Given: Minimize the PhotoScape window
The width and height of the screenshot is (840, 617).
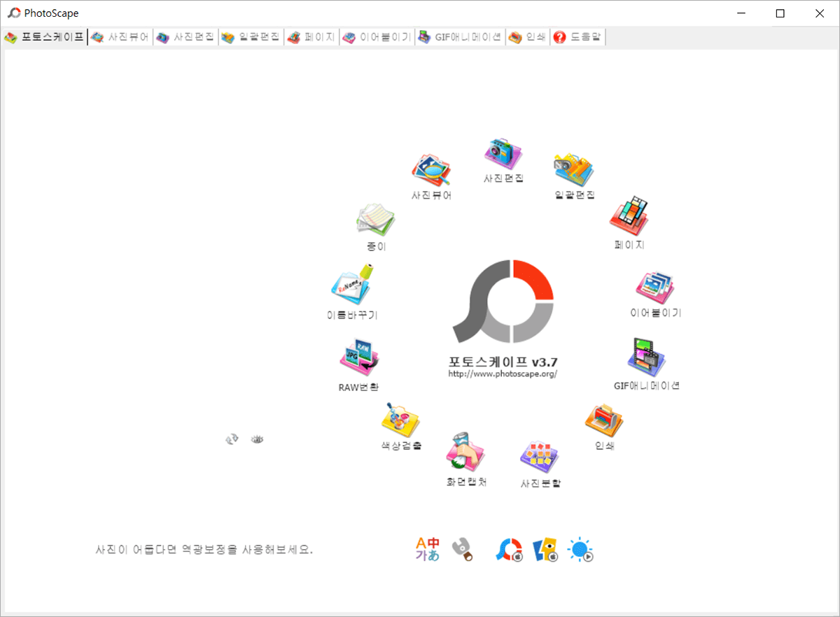Looking at the screenshot, I should [741, 13].
